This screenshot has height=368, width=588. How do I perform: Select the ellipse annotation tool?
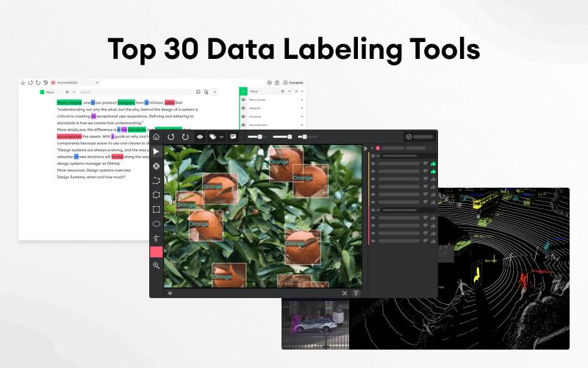click(x=156, y=223)
